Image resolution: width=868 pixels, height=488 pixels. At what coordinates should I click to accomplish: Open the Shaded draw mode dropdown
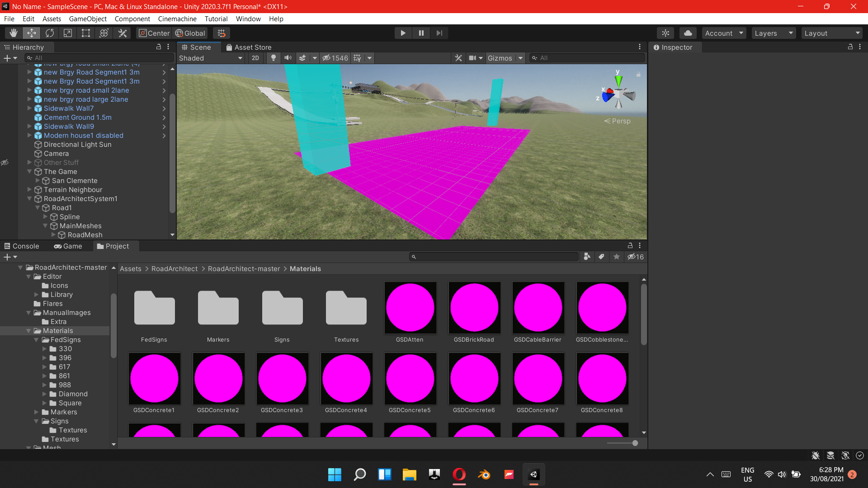coord(211,58)
